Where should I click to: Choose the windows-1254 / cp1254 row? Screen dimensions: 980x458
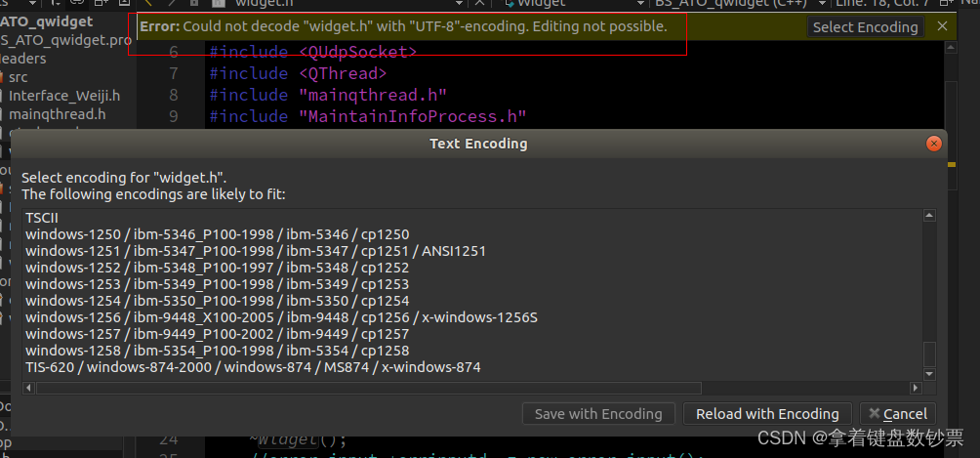(472, 301)
